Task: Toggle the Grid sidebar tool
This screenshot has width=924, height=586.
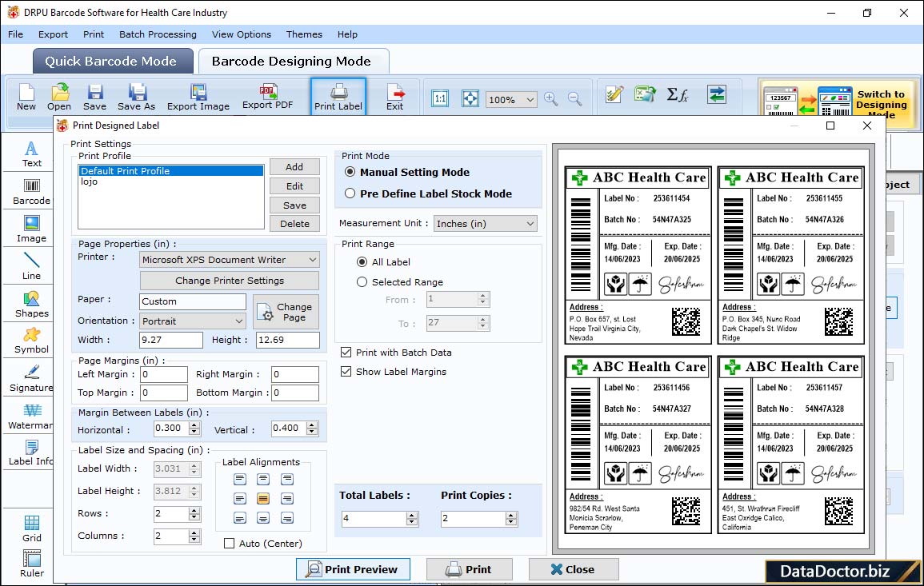Action: pyautogui.click(x=31, y=529)
